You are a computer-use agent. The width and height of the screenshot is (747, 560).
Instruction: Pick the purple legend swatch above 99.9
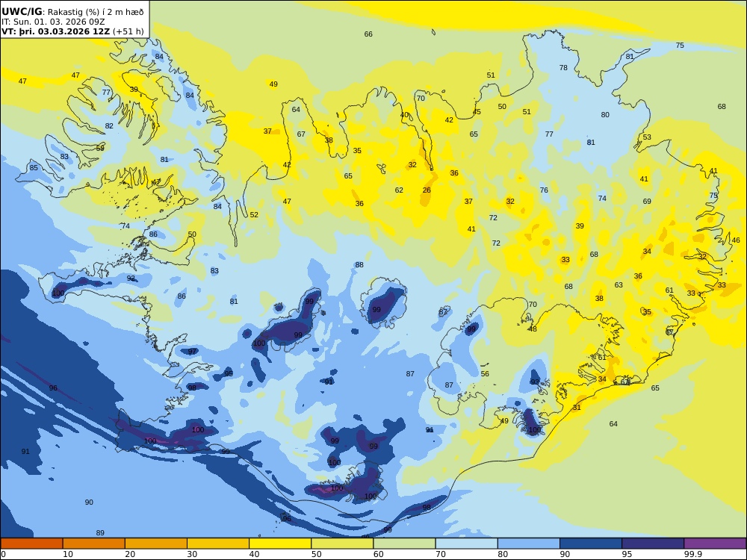(716, 544)
